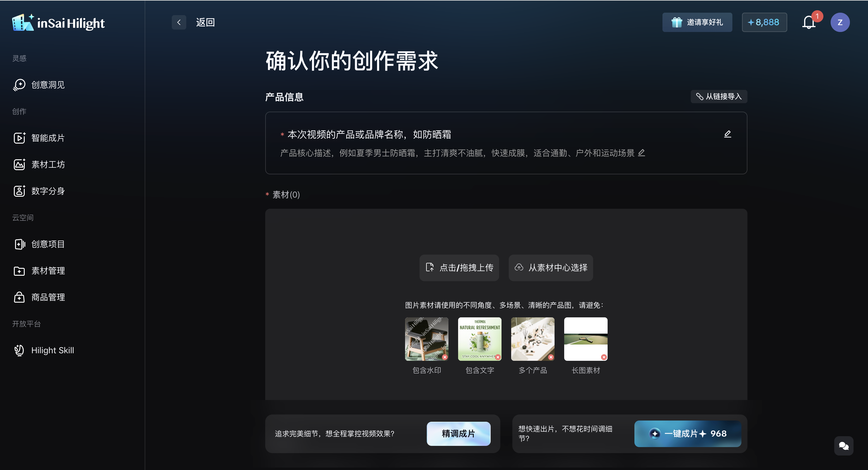Open 智能成片 in the sidebar
The height and width of the screenshot is (470, 868).
click(39, 138)
